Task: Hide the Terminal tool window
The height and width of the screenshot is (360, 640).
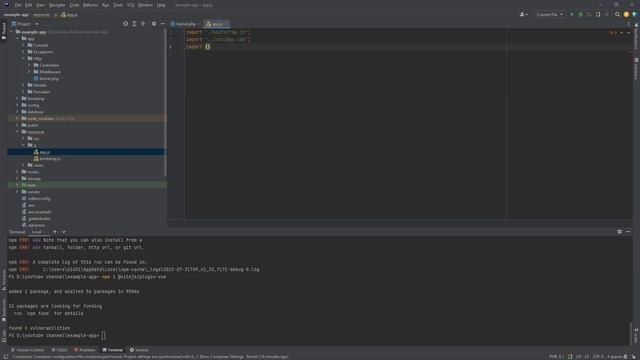Action: pos(628,231)
